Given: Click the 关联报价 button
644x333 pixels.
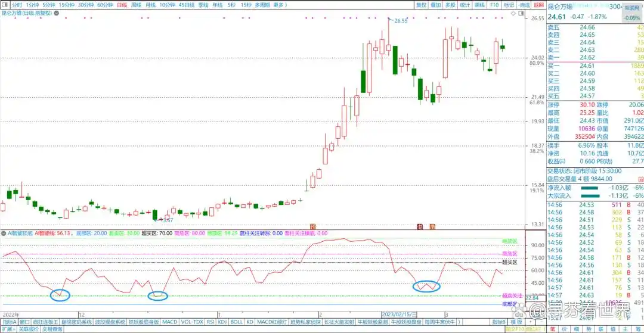Looking at the screenshot, I should pyautogui.click(x=28, y=329).
